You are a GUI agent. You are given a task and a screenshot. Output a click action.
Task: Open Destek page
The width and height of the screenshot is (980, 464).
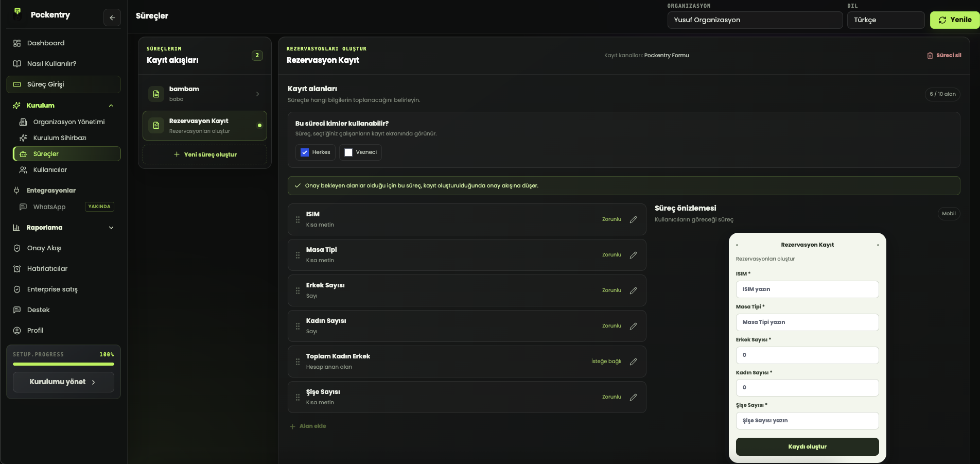[x=63, y=310]
